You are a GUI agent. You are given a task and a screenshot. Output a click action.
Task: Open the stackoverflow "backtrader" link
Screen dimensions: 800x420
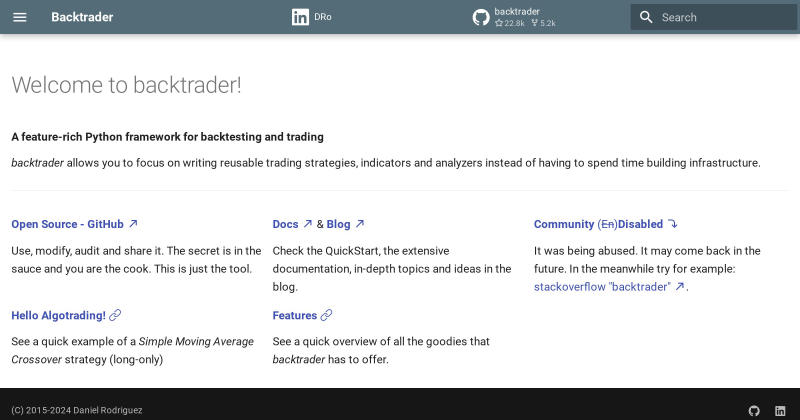pos(609,287)
